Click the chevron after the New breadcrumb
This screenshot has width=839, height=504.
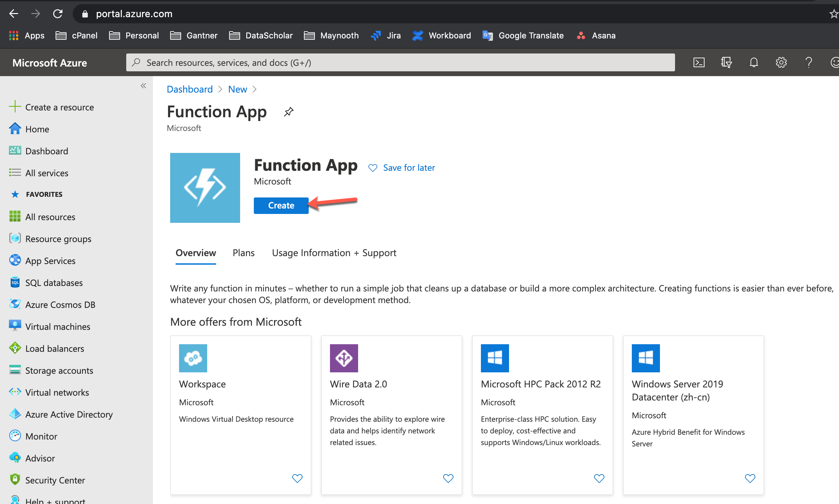[255, 89]
